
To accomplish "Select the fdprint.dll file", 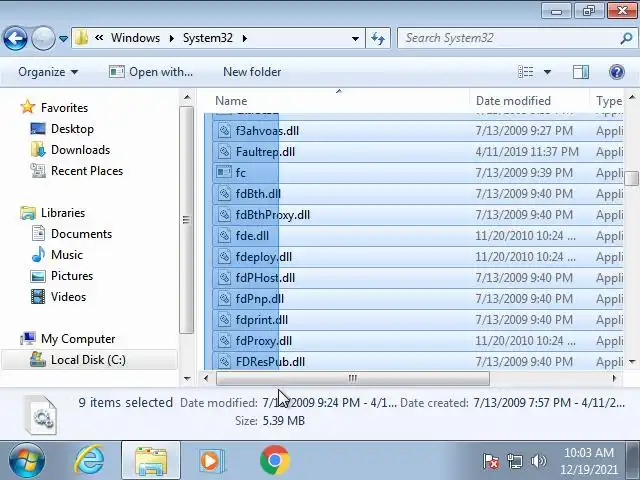I will (x=418, y=320).
